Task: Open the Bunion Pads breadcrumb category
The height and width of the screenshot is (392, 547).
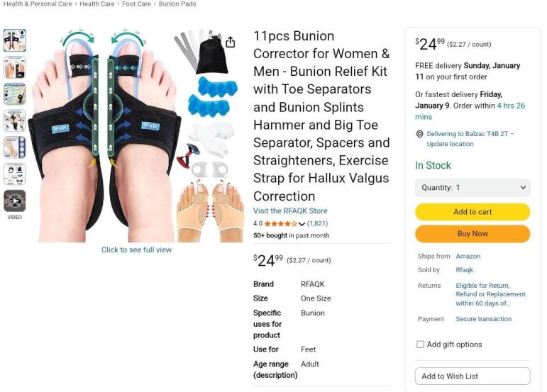Action: tap(177, 4)
